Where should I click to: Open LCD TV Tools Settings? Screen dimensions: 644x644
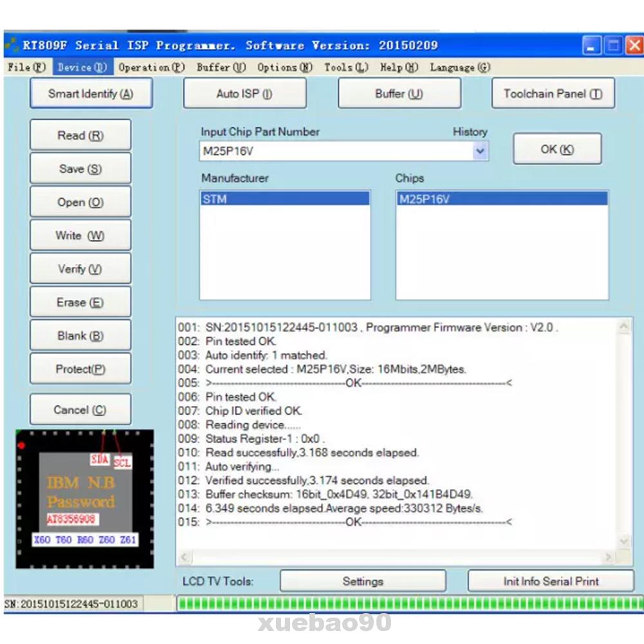(x=363, y=582)
